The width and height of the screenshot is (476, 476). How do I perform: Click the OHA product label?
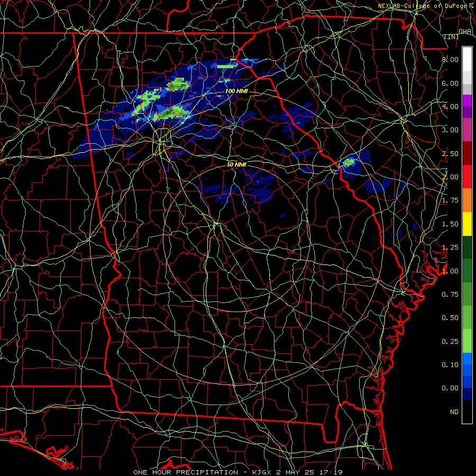[x=465, y=31]
